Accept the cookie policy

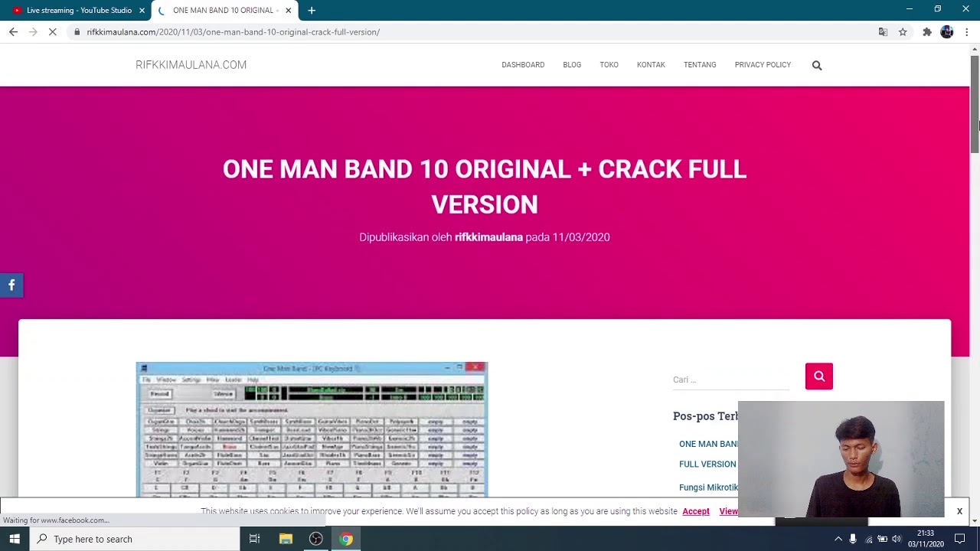point(696,511)
